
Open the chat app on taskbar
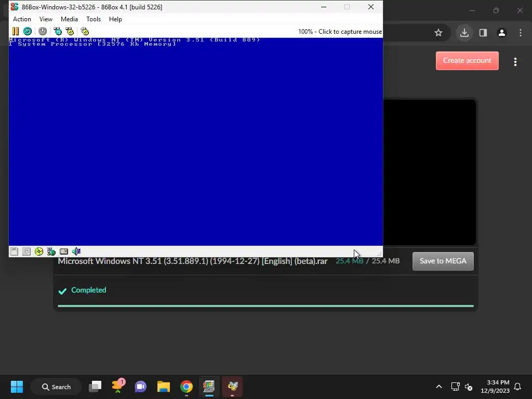[x=140, y=387]
